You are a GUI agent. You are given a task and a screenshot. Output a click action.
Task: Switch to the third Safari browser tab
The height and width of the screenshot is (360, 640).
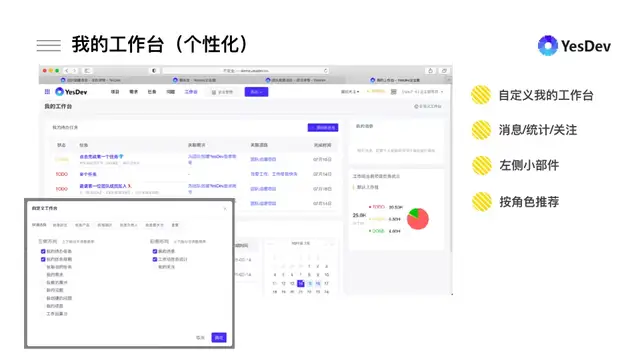[296, 80]
